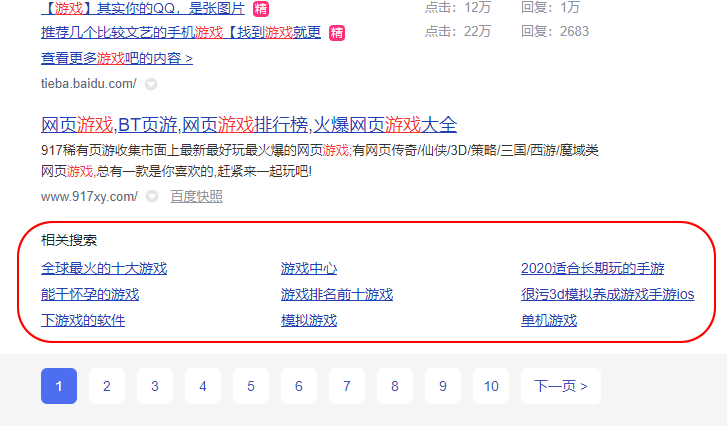Go to results page 5
727x426 pixels.
(251, 386)
